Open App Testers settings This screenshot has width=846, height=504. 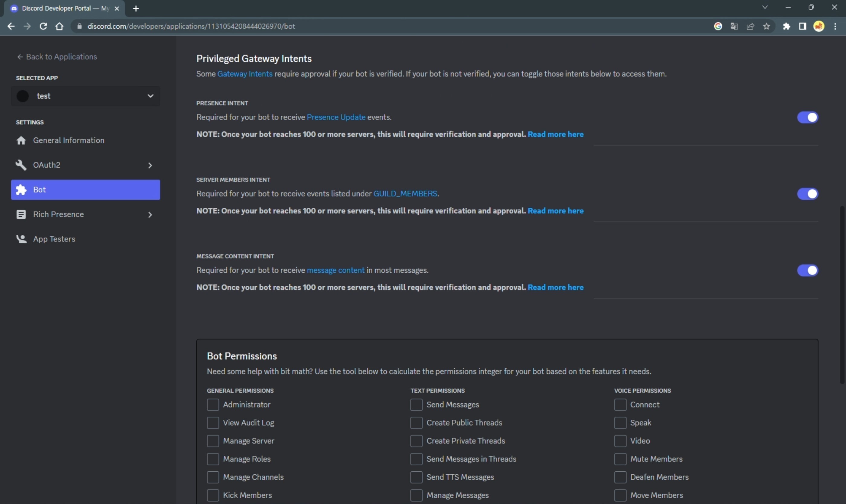(85, 239)
